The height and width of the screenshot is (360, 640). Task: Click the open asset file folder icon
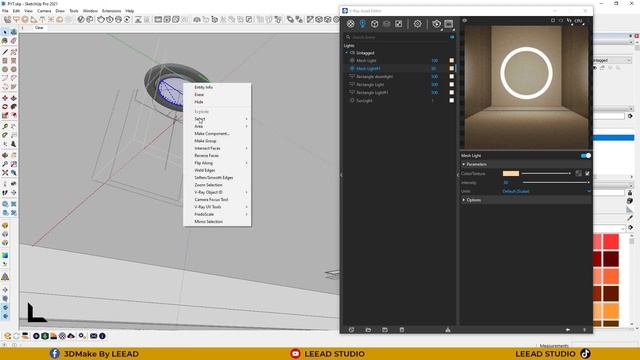point(368,330)
